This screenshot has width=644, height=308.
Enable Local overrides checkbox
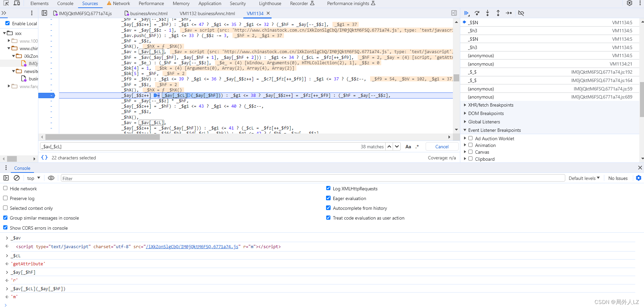click(7, 23)
